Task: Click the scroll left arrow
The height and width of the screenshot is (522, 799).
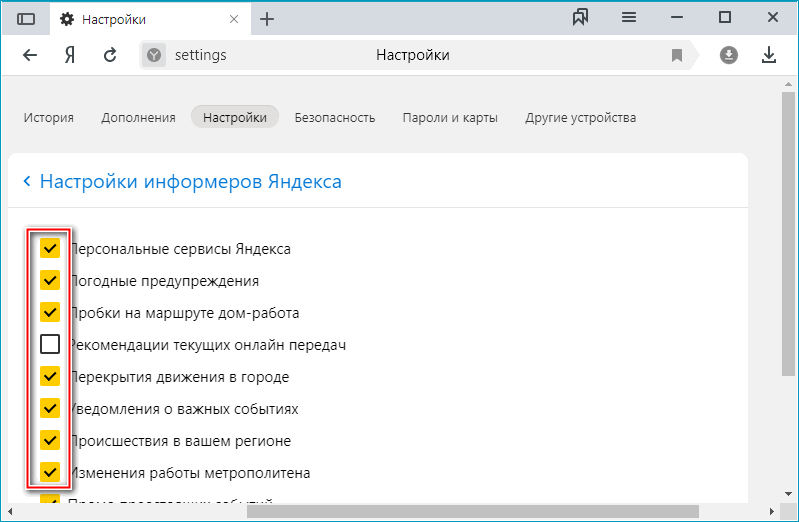Action: 10,511
